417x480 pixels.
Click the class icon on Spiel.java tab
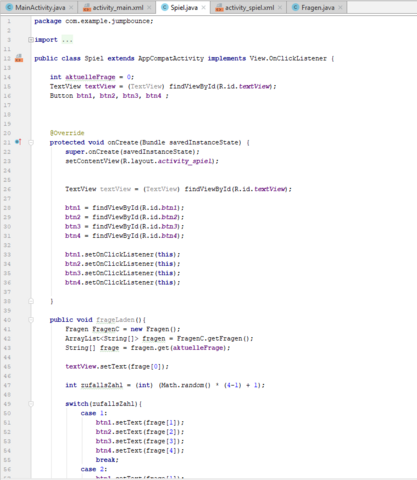pos(165,7)
